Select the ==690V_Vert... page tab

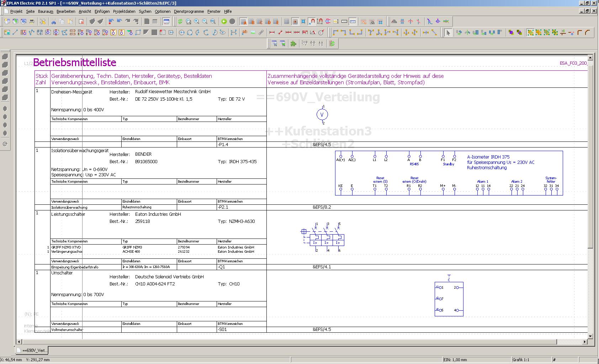pos(32,350)
